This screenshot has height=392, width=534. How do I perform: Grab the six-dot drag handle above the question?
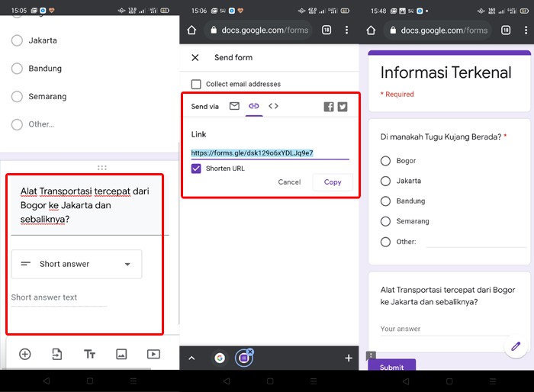coord(101,168)
